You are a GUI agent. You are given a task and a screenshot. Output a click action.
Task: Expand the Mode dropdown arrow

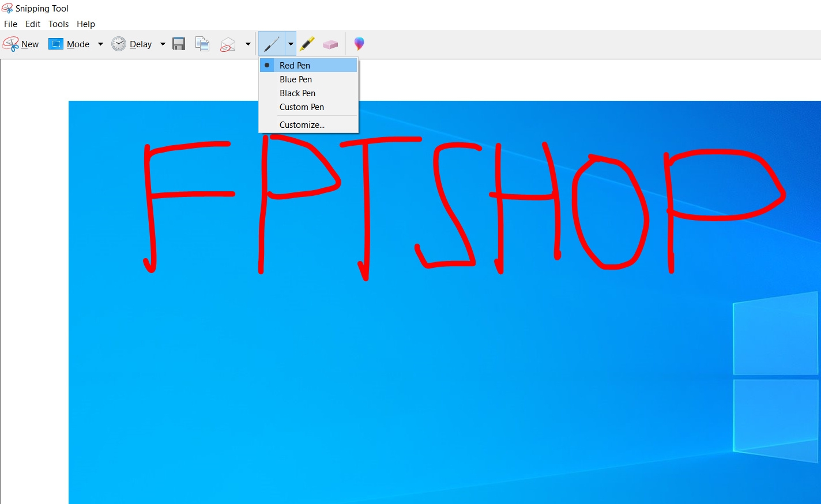coord(100,44)
